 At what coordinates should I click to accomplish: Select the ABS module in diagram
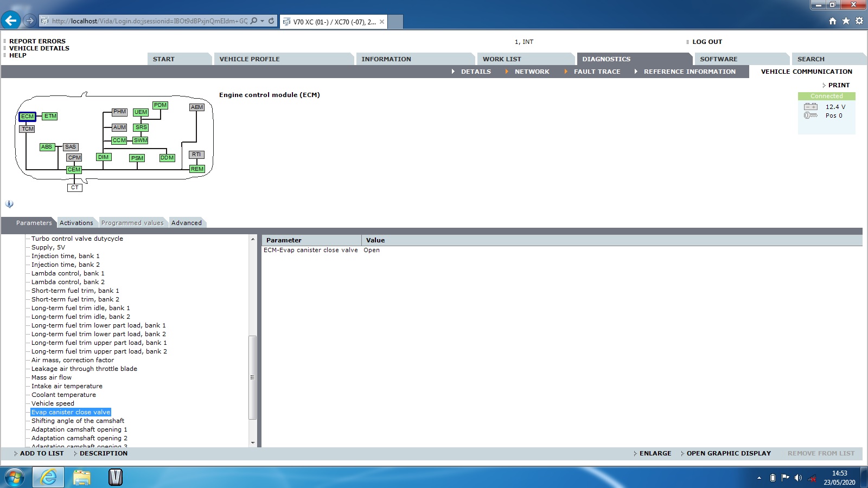[47, 147]
